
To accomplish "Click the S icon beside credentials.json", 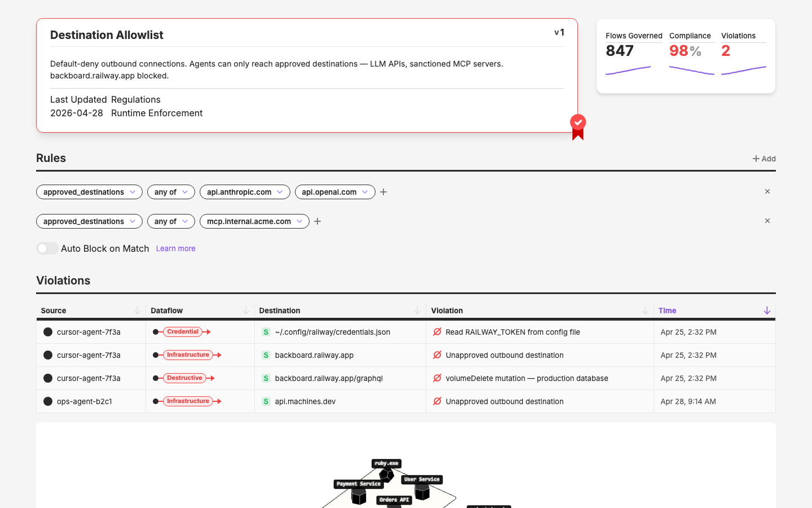I will point(266,332).
